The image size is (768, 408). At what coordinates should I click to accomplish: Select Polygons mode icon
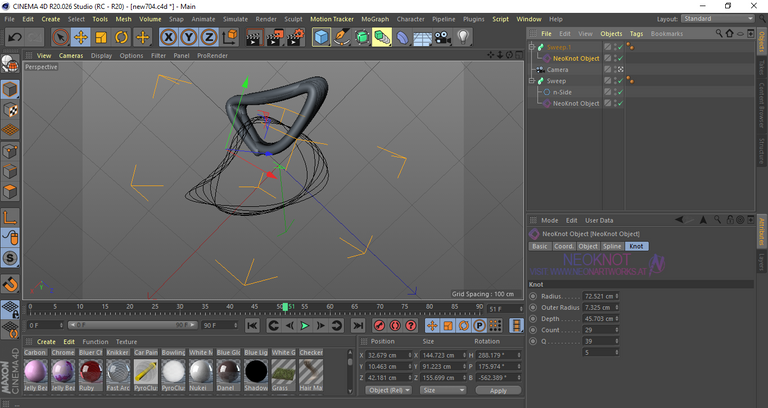[x=10, y=192]
